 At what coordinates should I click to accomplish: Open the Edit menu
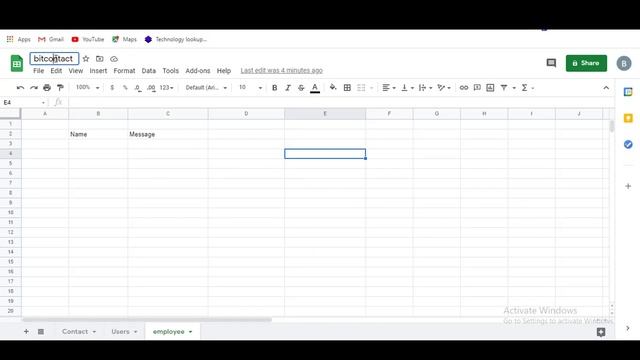click(56, 71)
